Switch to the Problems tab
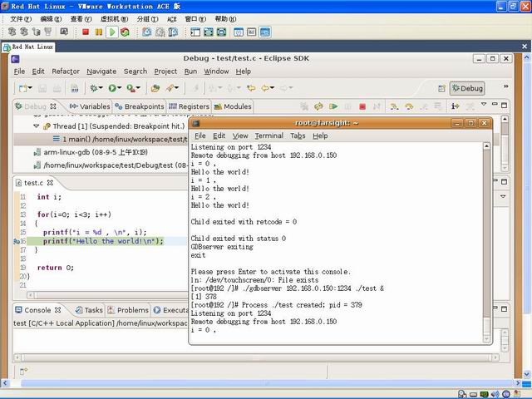This screenshot has height=399, width=532. pos(128,310)
